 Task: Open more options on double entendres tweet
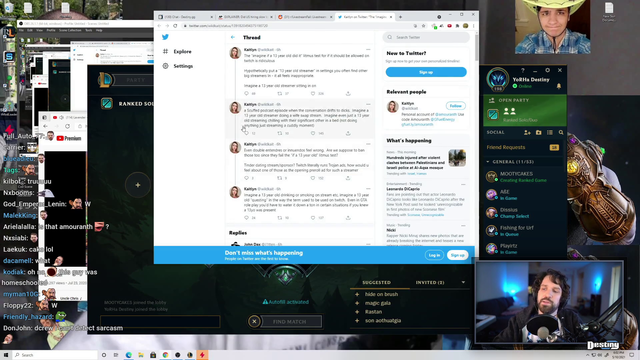(x=368, y=144)
